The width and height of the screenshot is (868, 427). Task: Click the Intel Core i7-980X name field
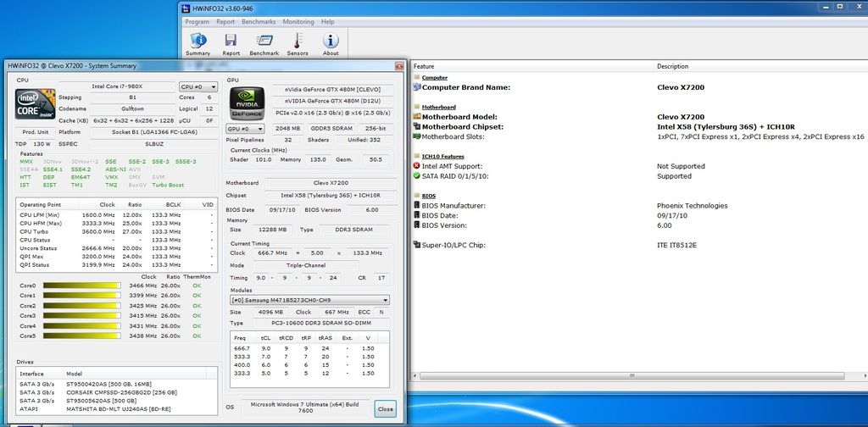(x=117, y=86)
